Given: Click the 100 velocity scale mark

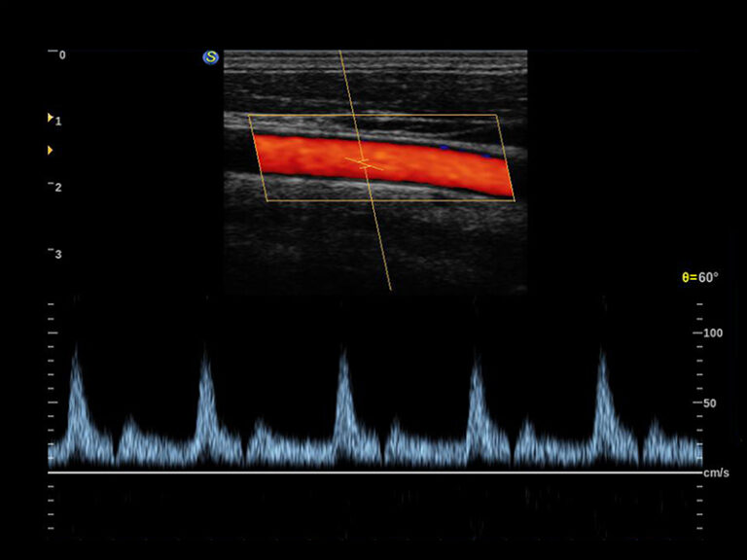Looking at the screenshot, I should click(713, 332).
